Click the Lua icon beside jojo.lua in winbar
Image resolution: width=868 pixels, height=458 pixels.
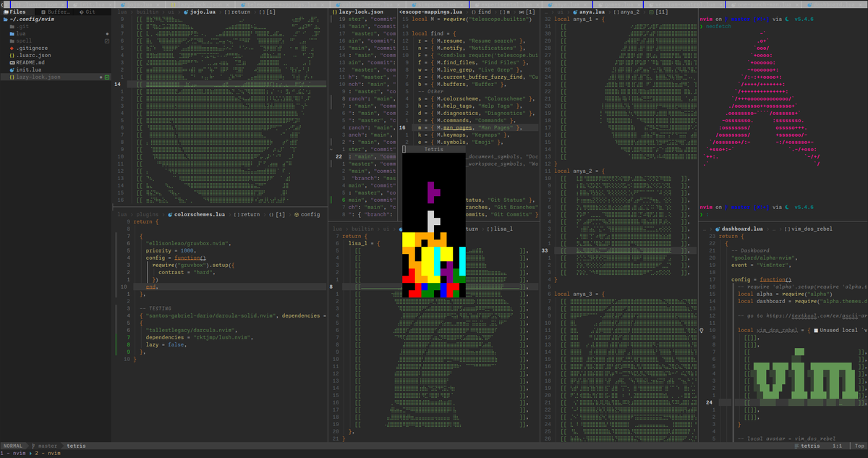pos(187,12)
